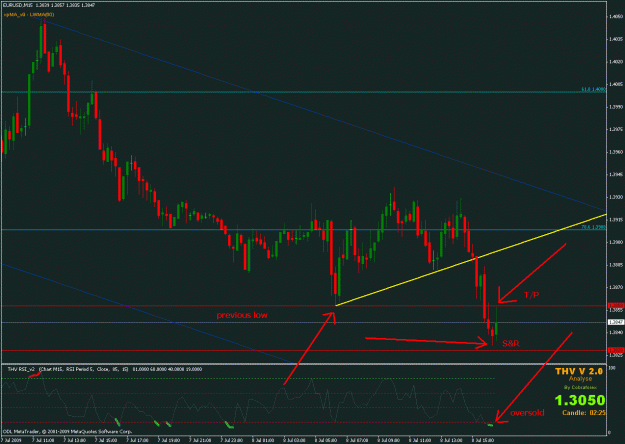625x444 pixels.
Task: Click the 7 Jul 11:00 time axis label
Action: pyautogui.click(x=43, y=440)
